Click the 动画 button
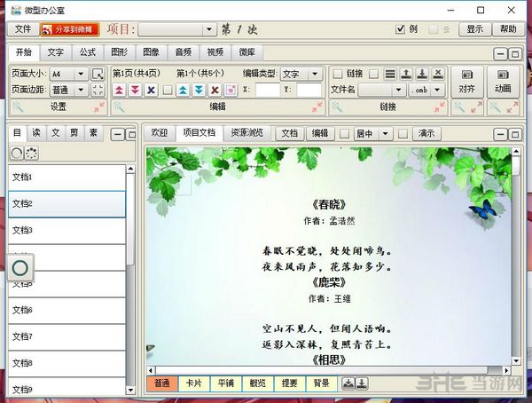Screen dimensions: 532x403 [503, 83]
